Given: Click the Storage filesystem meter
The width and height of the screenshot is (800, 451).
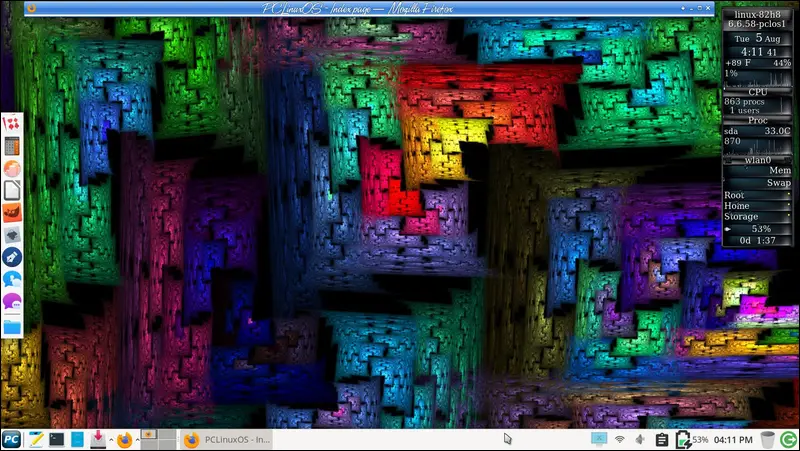Looking at the screenshot, I should click(x=757, y=216).
